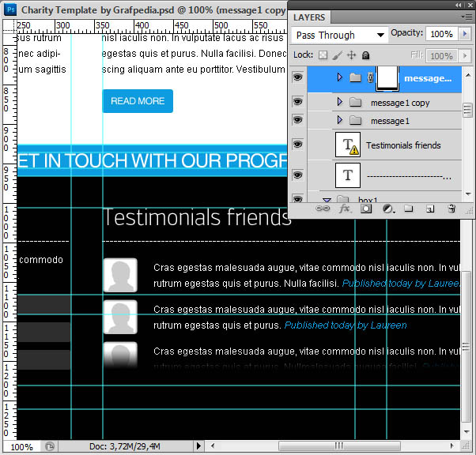
Task: Expand the message1 group
Action: (340, 120)
